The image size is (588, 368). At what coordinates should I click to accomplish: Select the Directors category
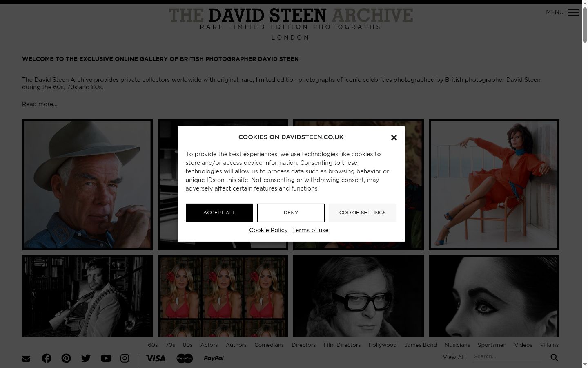coord(304,345)
